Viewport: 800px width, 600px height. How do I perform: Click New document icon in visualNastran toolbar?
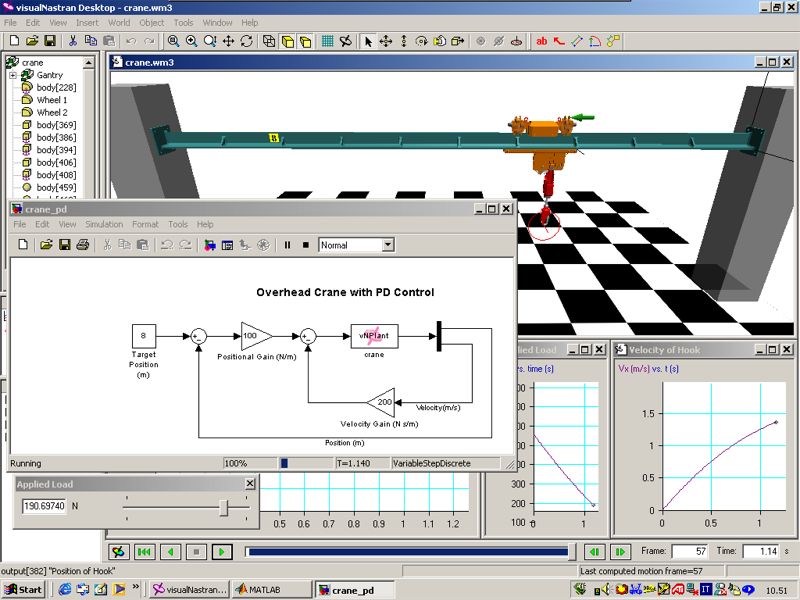(x=14, y=41)
